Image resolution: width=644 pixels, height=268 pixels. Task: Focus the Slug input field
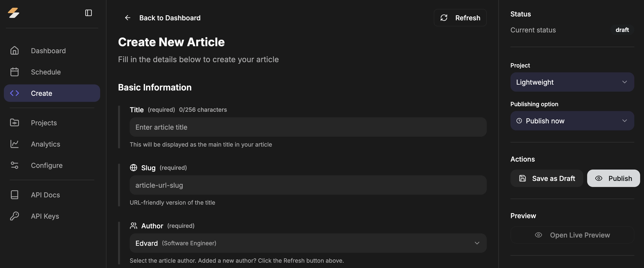tap(308, 185)
